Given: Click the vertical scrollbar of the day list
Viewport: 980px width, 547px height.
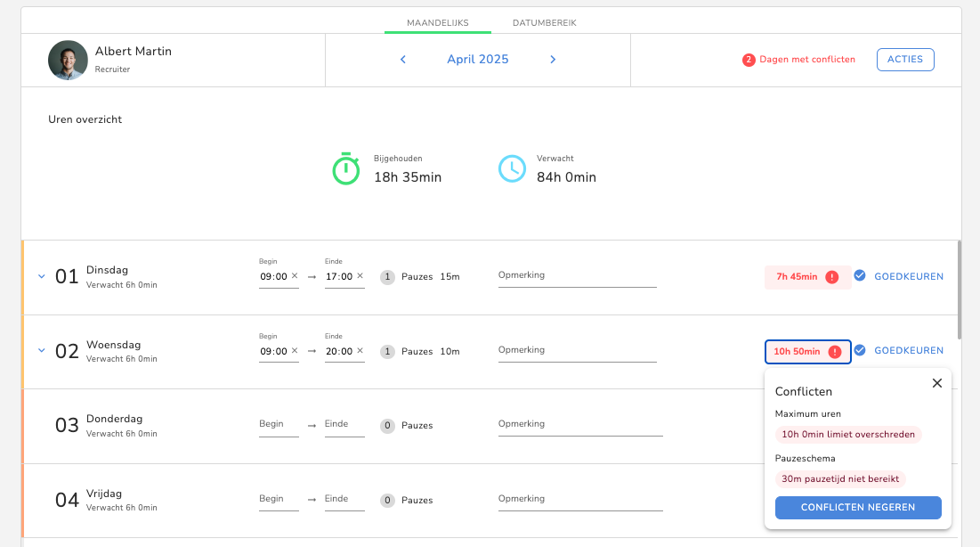Looking at the screenshot, I should (x=959, y=290).
